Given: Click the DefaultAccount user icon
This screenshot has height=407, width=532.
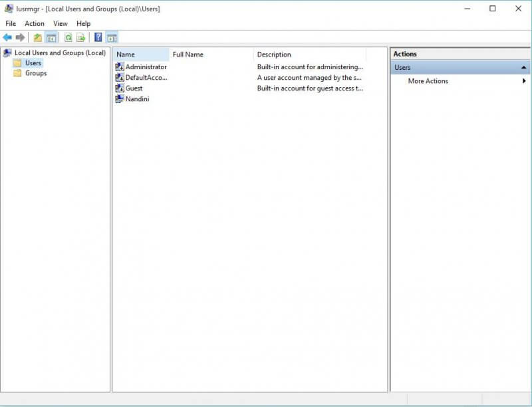Looking at the screenshot, I should click(120, 78).
